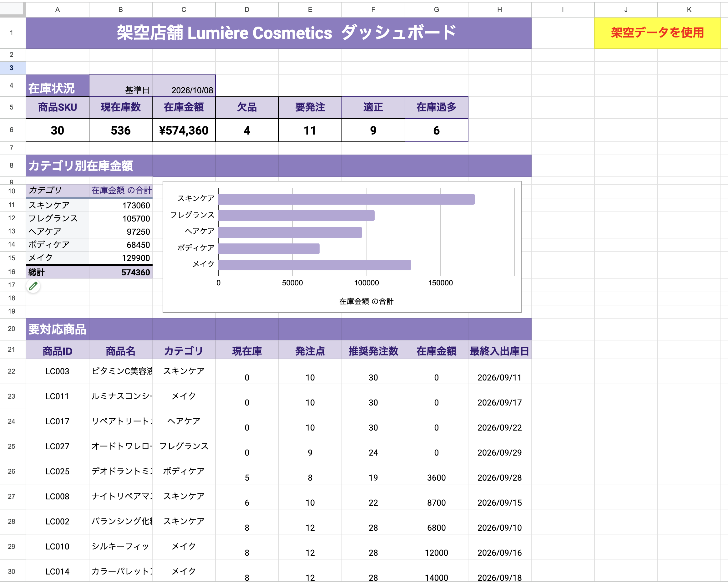The width and height of the screenshot is (728, 582).
Task: Select the スキンケア pivot row label
Action: pos(58,205)
